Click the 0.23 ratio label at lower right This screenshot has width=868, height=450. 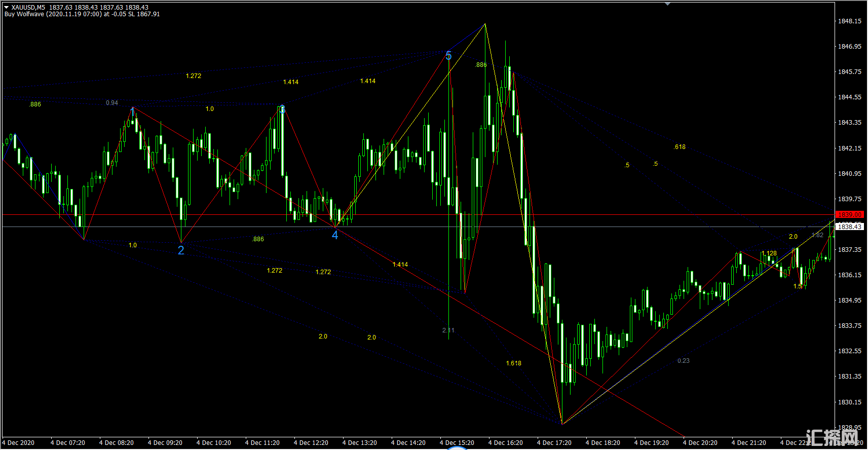pos(683,361)
